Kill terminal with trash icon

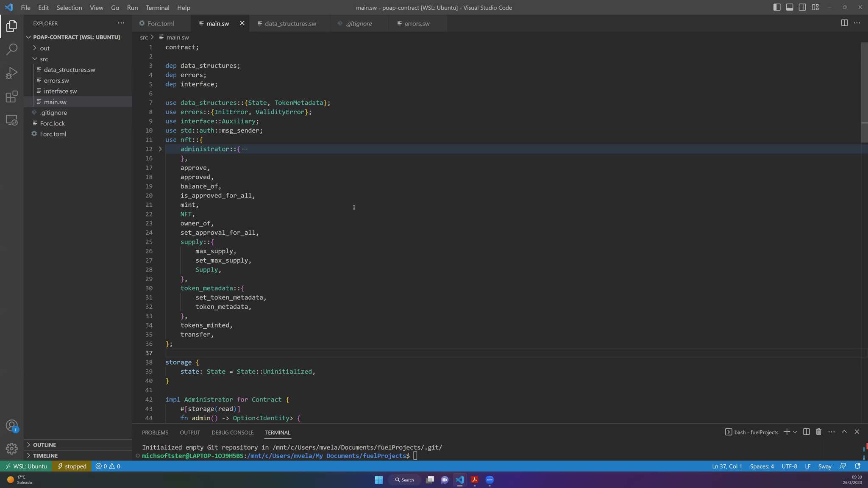pyautogui.click(x=818, y=432)
